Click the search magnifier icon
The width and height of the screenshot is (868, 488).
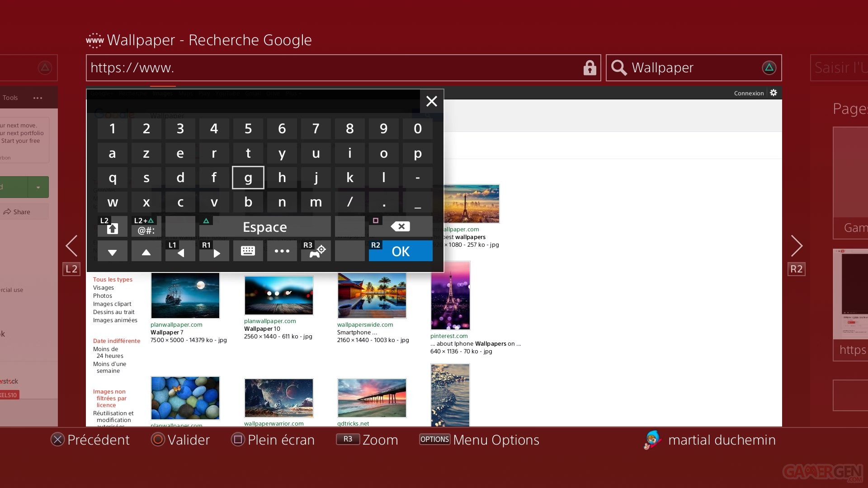click(x=619, y=68)
